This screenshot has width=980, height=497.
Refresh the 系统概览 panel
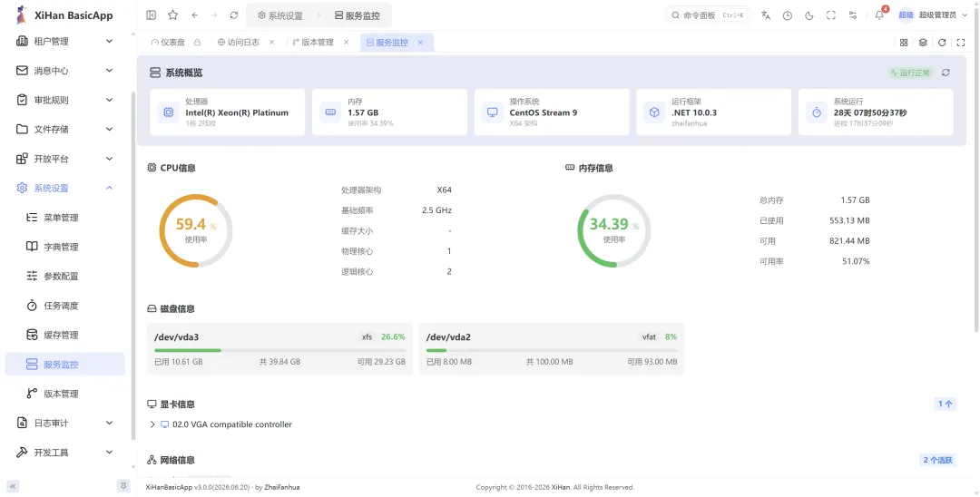pyautogui.click(x=946, y=73)
